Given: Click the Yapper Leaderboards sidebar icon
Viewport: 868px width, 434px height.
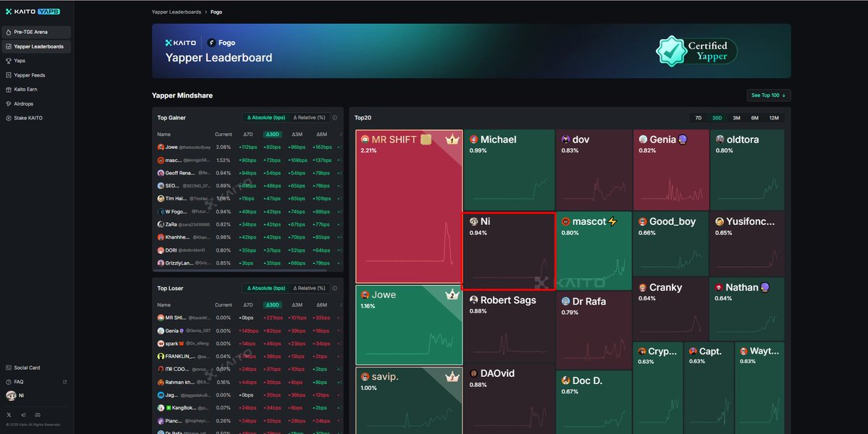Looking at the screenshot, I should [x=8, y=46].
